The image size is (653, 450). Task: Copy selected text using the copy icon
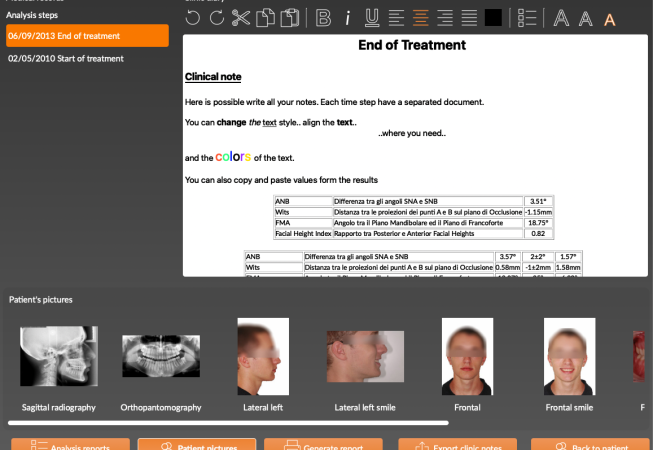point(265,18)
